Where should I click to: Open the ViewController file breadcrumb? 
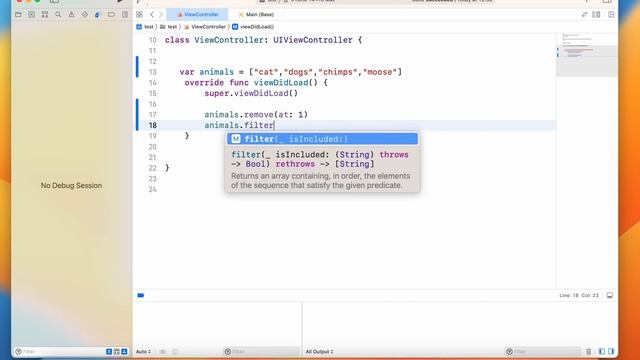[x=204, y=27]
